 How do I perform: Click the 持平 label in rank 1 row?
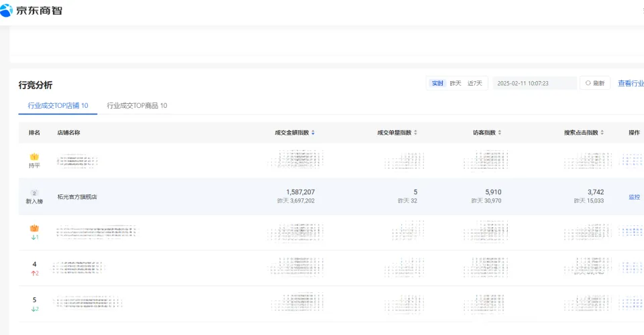(x=34, y=165)
